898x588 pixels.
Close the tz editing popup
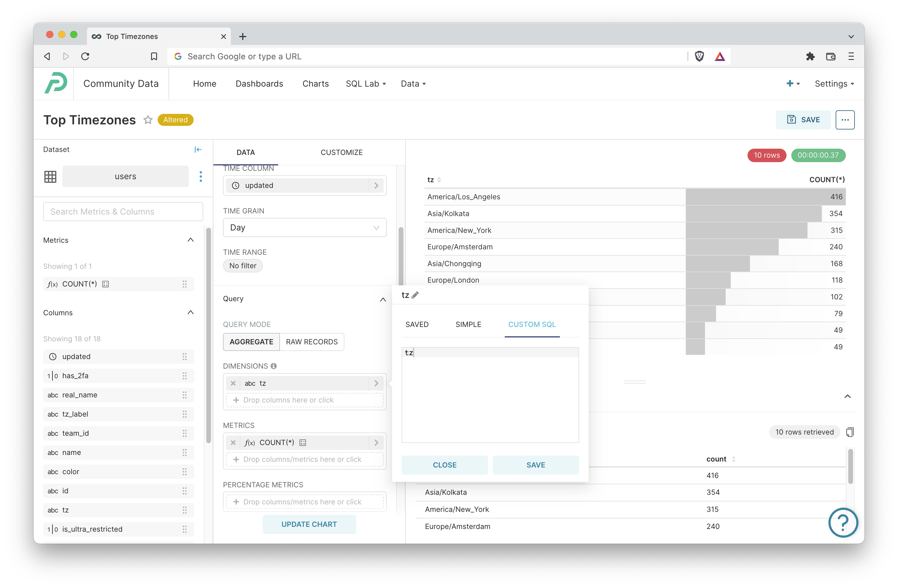[444, 465]
